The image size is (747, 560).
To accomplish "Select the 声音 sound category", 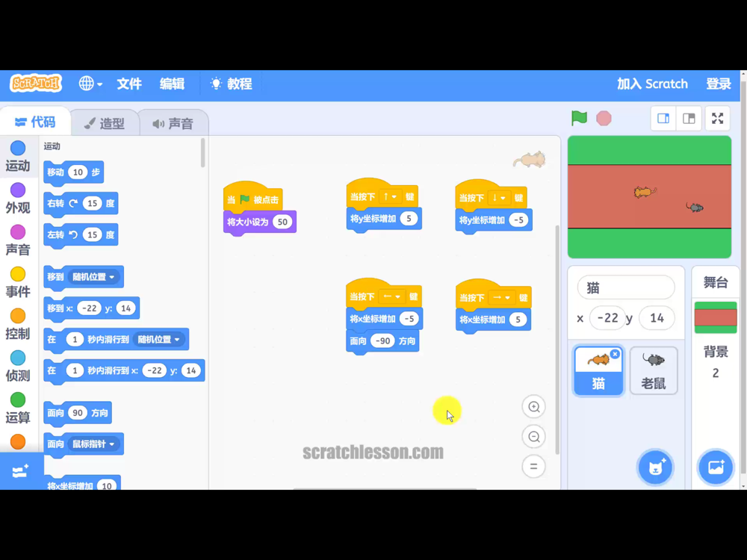I will [x=18, y=240].
